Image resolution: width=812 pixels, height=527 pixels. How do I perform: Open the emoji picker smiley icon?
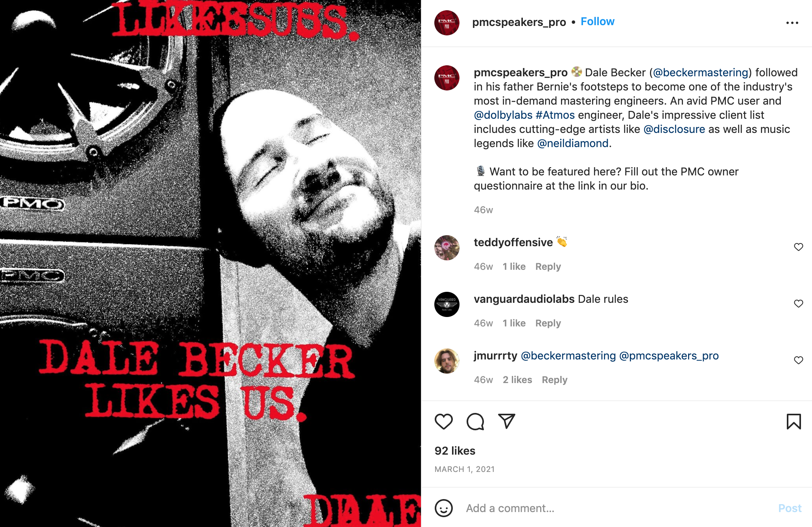tap(444, 508)
